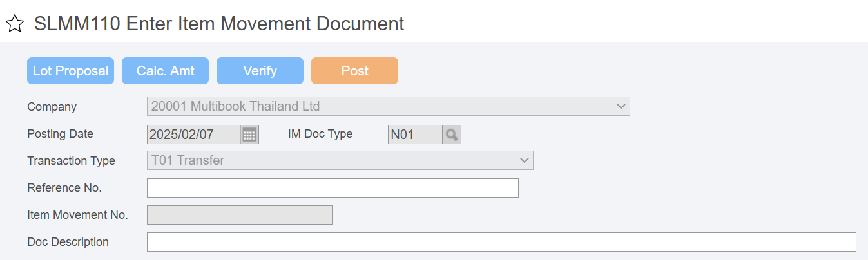Select the 20001 Multibook Thailand Ltd combo box
This screenshot has width=868, height=260.
(389, 106)
